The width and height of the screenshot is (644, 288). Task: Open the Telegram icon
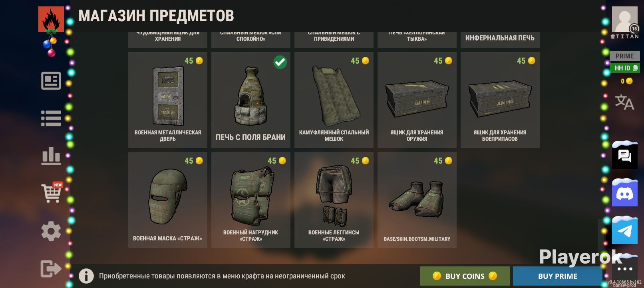click(x=625, y=231)
